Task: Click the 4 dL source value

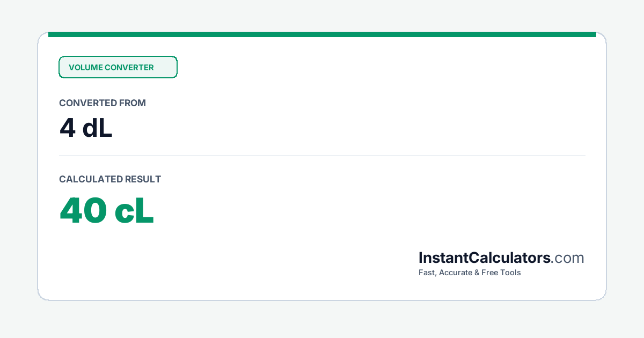Action: pos(86,128)
